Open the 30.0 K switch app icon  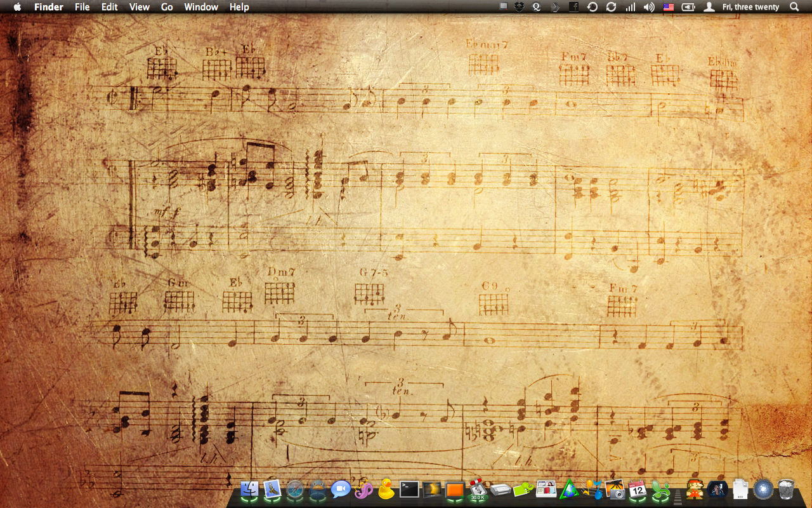click(x=478, y=490)
